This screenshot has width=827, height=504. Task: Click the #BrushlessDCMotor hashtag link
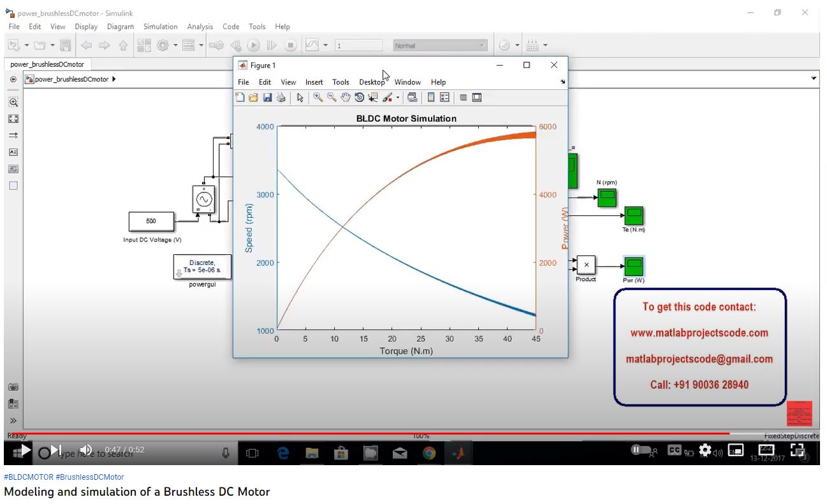[89, 477]
